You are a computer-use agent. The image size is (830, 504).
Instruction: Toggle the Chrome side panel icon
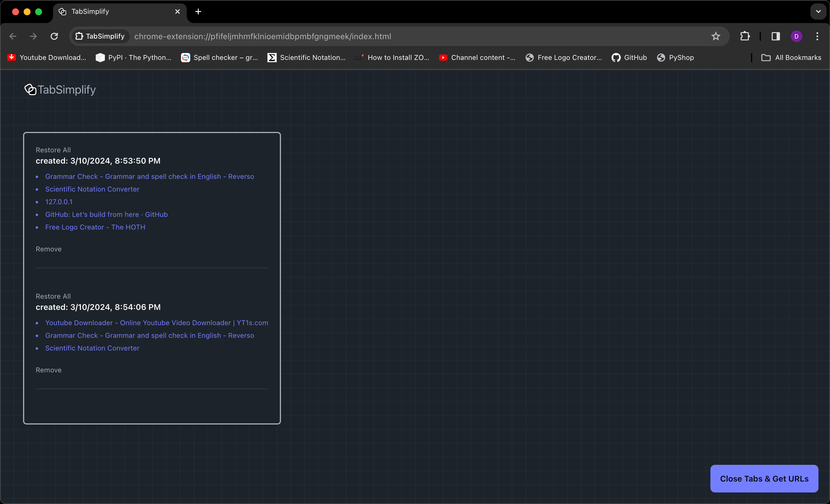tap(776, 36)
